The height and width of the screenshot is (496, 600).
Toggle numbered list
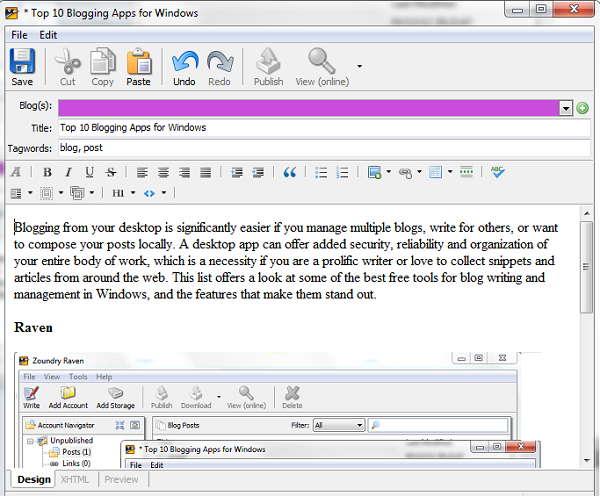coord(342,173)
